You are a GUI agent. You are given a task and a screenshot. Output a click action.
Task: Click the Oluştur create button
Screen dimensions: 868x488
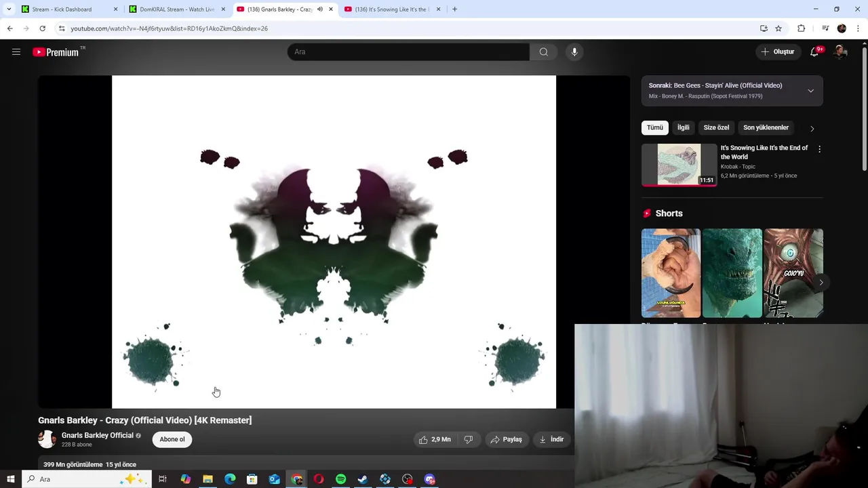777,52
